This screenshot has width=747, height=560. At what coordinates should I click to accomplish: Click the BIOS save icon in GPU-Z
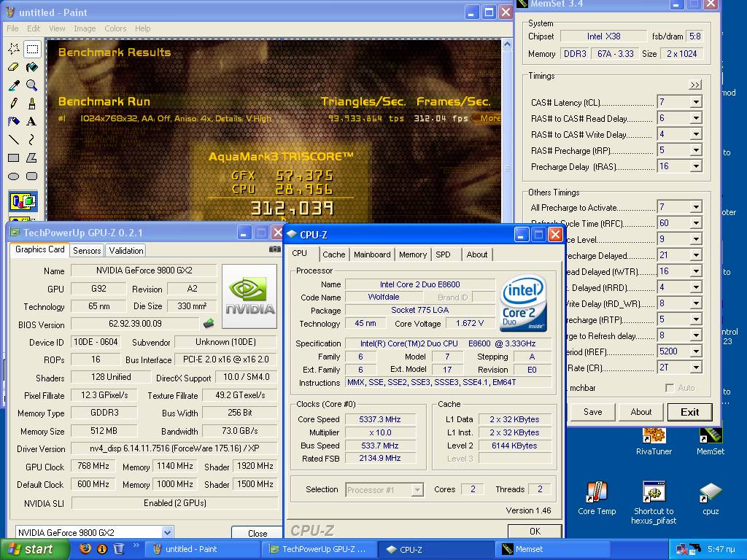pos(208,324)
